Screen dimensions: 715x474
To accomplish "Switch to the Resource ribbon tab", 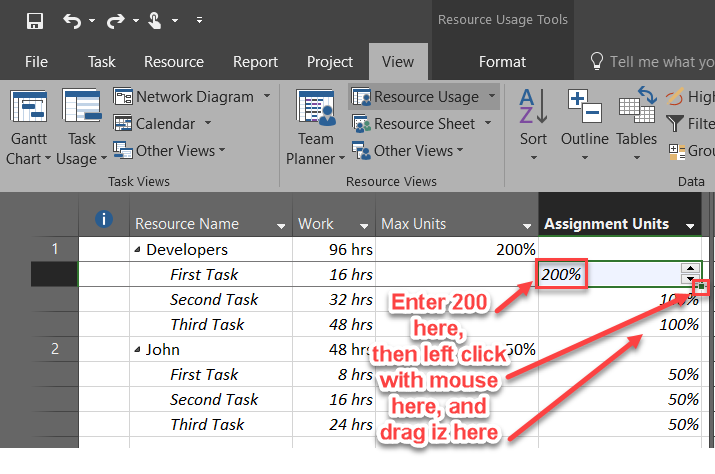I will click(x=174, y=62).
